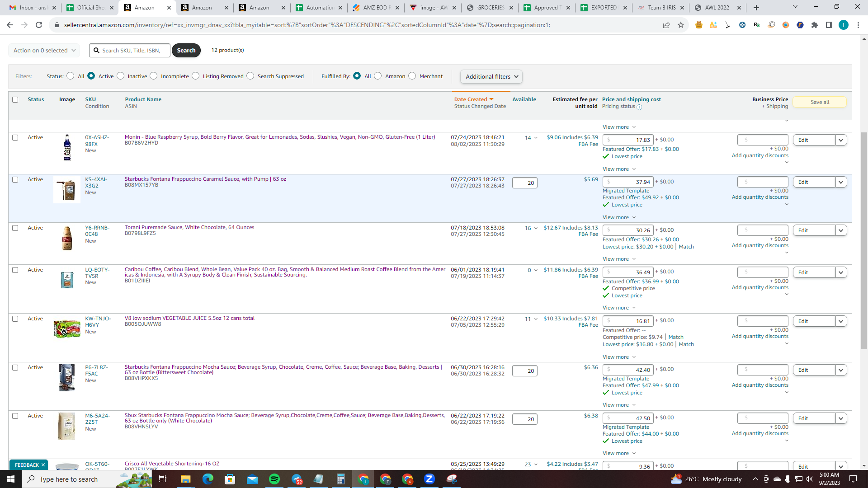
Task: Click the Share page icon in address bar
Action: [x=666, y=25]
